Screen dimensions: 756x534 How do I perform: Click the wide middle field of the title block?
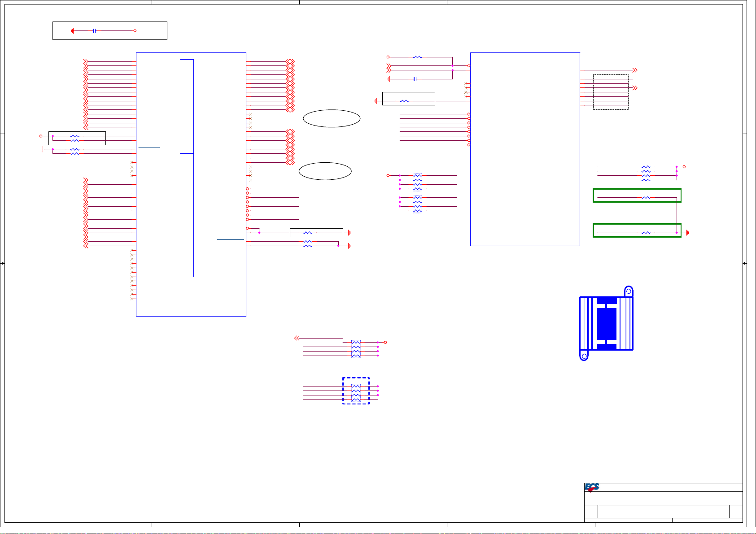(663, 512)
